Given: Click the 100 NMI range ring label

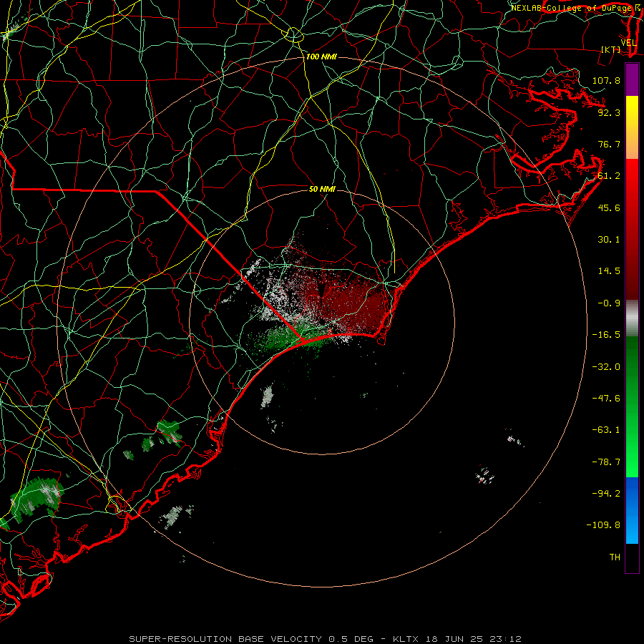Looking at the screenshot, I should click(x=321, y=57).
